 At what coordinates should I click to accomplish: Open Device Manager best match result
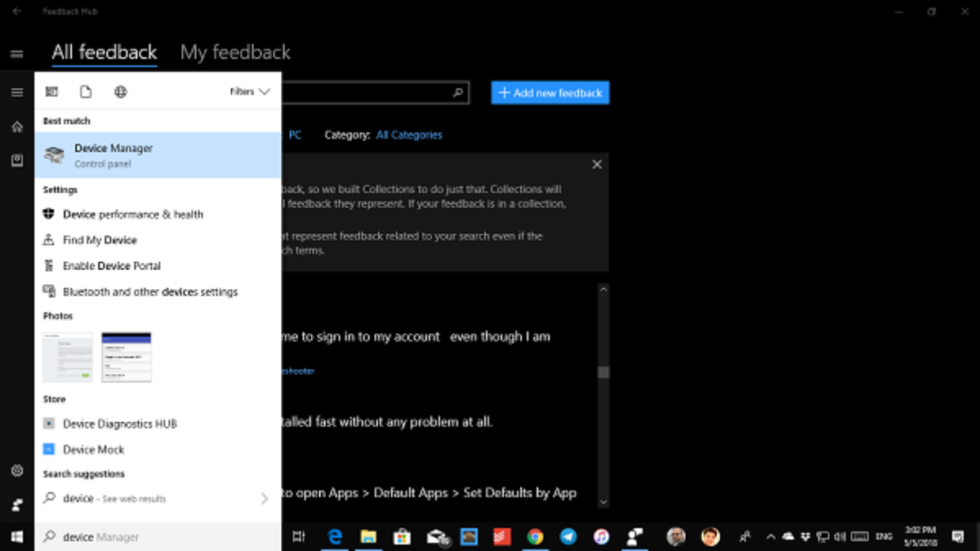point(158,155)
